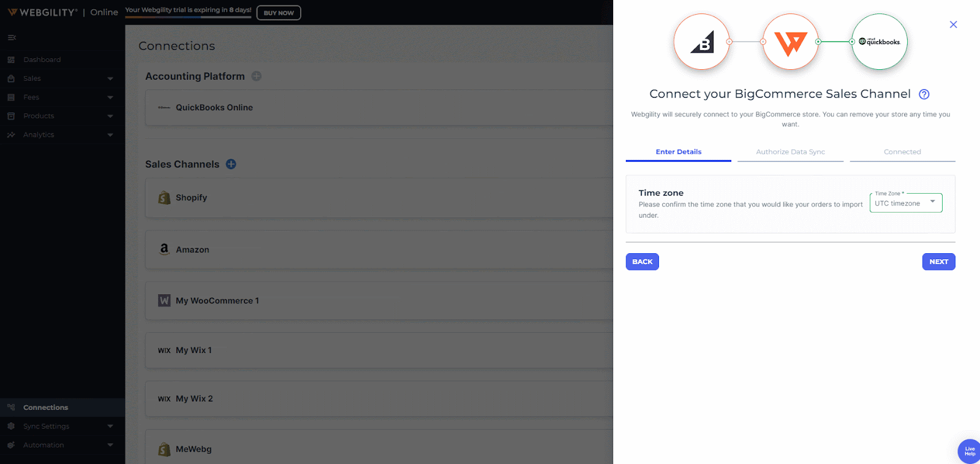This screenshot has height=464, width=980.
Task: Click the Webgility W logo circle
Action: (x=791, y=42)
